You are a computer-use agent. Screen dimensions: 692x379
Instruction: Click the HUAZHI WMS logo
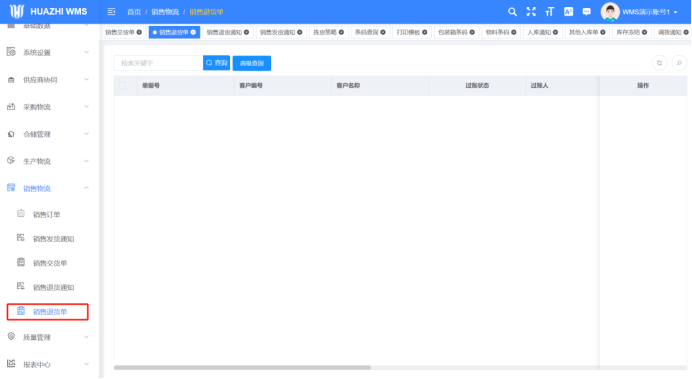tap(49, 11)
